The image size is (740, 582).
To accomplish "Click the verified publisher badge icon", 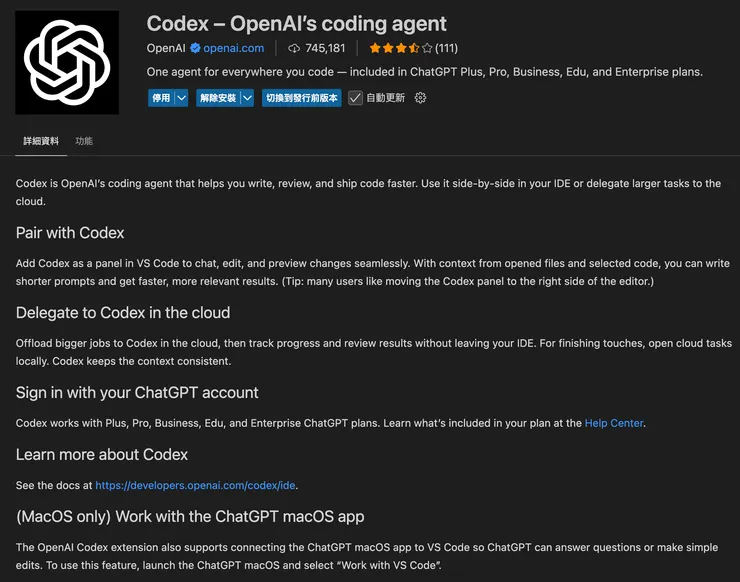I will coord(195,48).
